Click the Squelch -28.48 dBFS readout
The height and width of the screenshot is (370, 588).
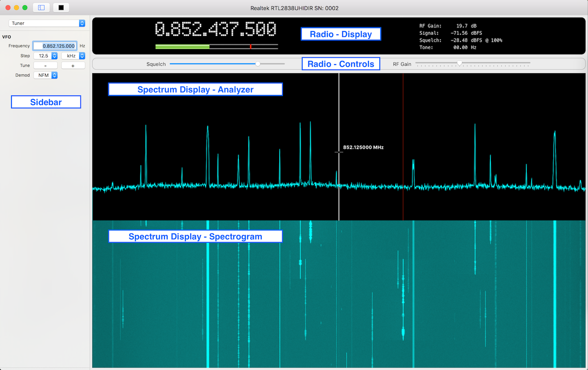[461, 40]
